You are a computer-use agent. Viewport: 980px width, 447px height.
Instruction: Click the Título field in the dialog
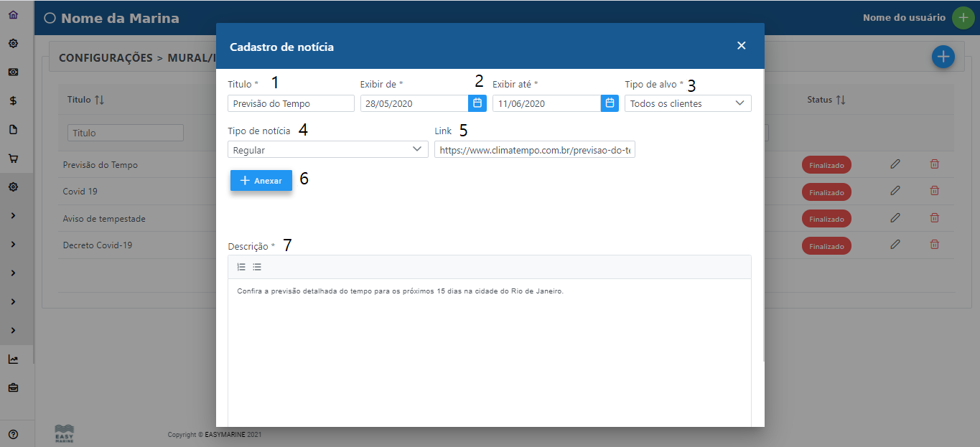coord(291,103)
